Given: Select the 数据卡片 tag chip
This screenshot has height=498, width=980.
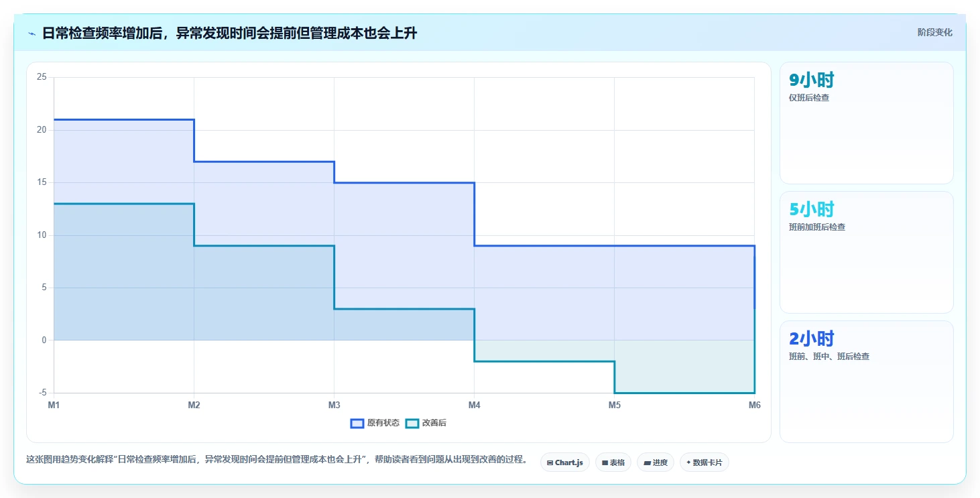Looking at the screenshot, I should [x=705, y=462].
